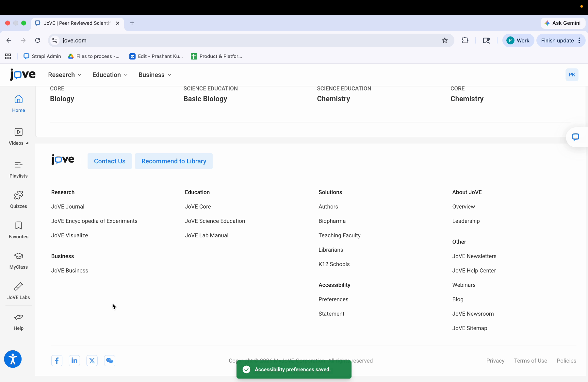
Task: Open Leadership link
Action: [x=466, y=221]
